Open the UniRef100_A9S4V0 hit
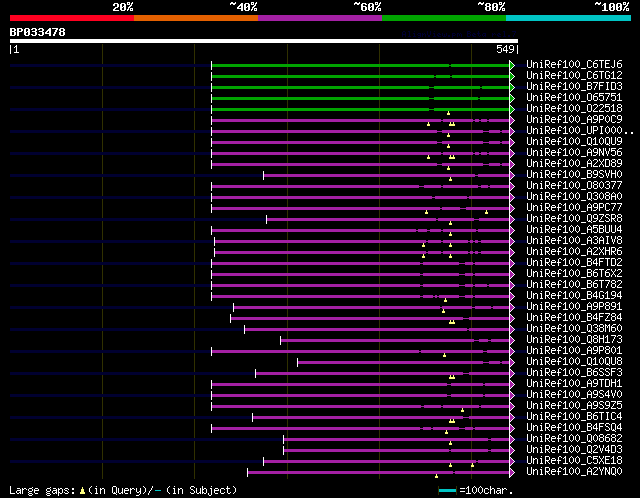This screenshot has width=640, height=498. click(x=574, y=395)
